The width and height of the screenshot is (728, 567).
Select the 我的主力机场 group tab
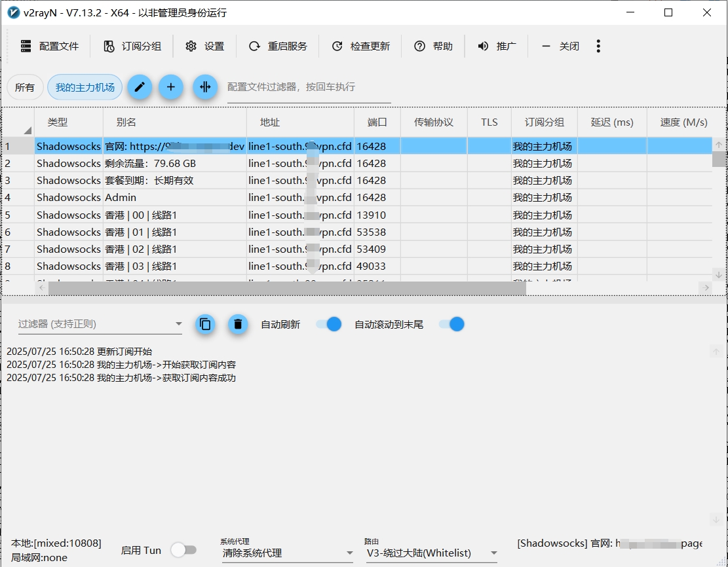[85, 87]
